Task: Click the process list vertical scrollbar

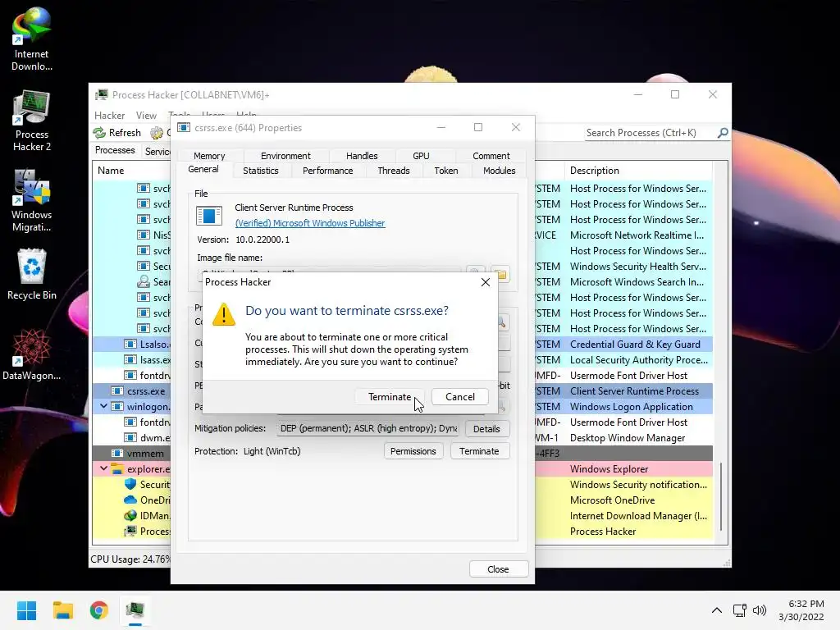Action: click(x=721, y=495)
